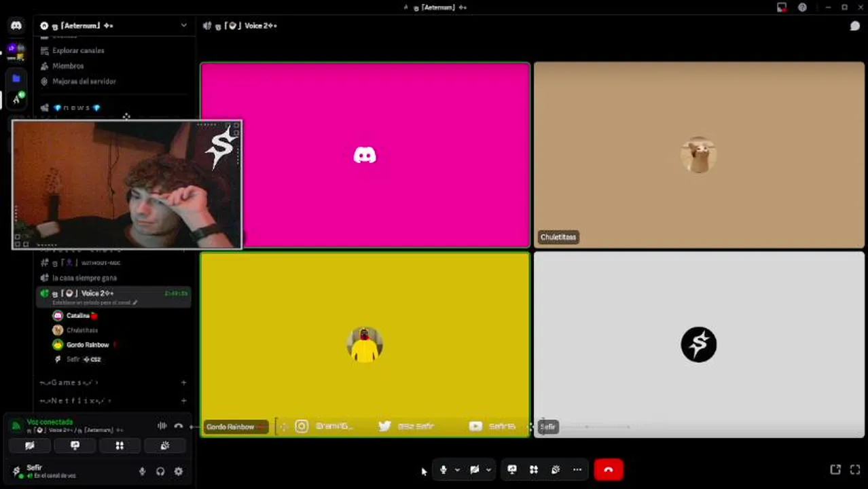Share your screen in call bar
This screenshot has width=868, height=489.
[x=512, y=469]
